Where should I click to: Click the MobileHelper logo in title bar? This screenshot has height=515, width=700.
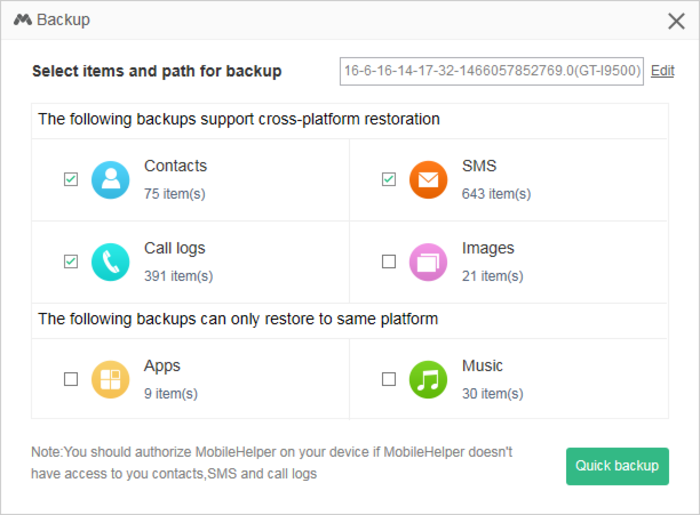coord(22,20)
